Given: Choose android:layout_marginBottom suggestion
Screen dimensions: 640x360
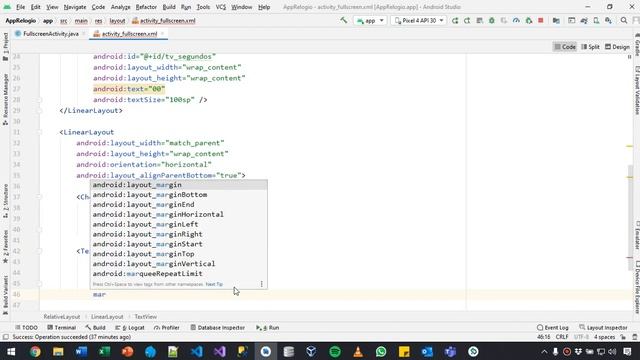Looking at the screenshot, I should pos(179,195).
